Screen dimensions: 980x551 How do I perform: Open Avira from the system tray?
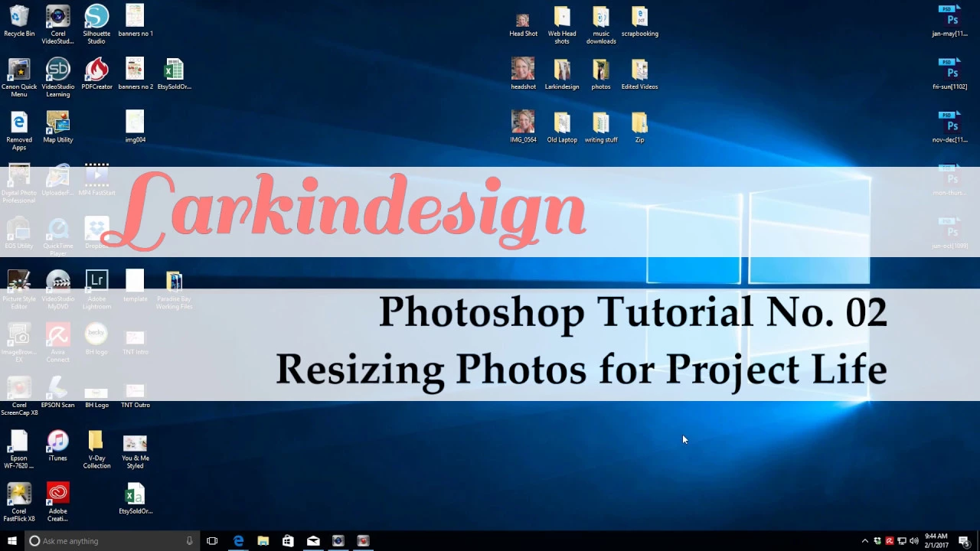[x=890, y=541]
